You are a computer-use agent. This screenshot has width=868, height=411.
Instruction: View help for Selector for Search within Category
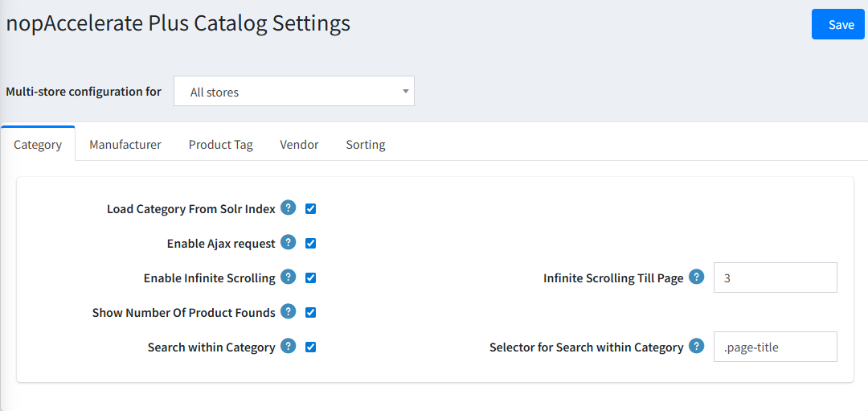point(696,346)
